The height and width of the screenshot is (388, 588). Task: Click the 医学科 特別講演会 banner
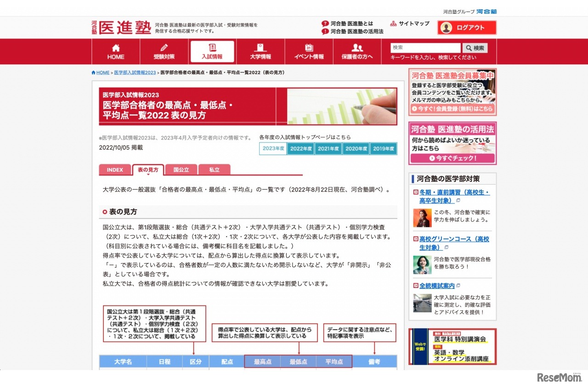click(452, 347)
